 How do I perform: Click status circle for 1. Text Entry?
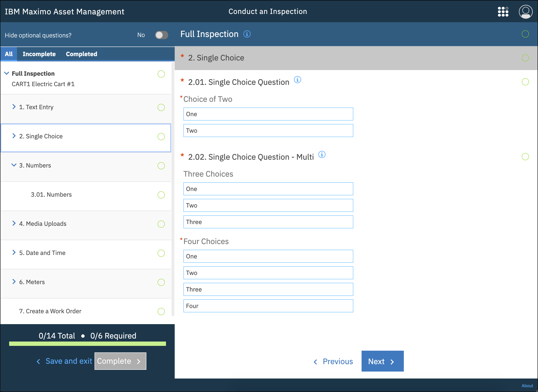point(161,107)
